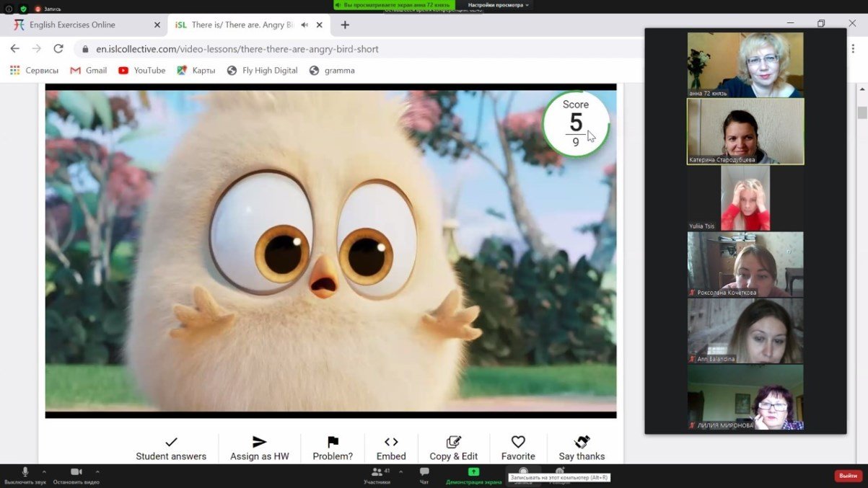Open the Gmail bookmark
Image resolution: width=868 pixels, height=488 pixels.
(88, 71)
